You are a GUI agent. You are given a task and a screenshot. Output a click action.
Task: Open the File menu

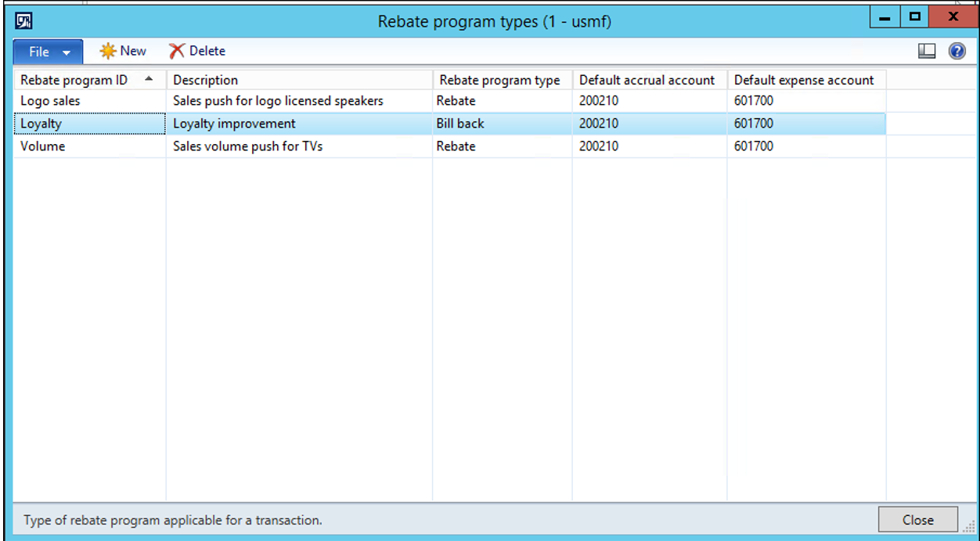(x=38, y=51)
